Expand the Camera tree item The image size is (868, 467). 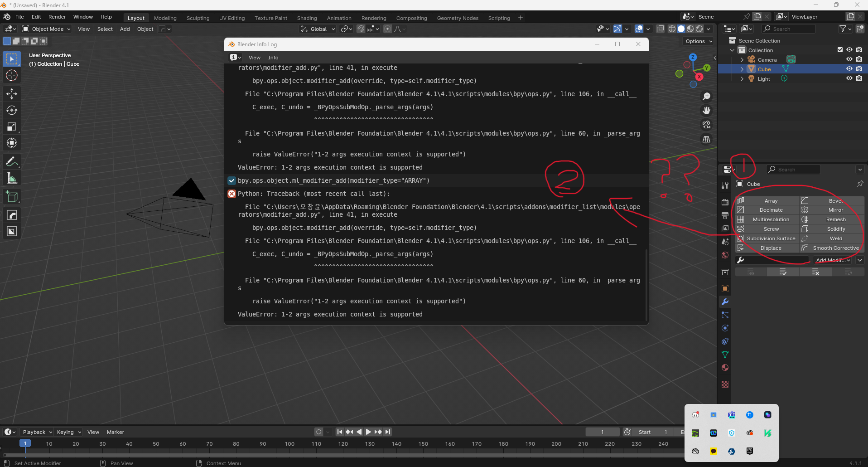pos(742,60)
